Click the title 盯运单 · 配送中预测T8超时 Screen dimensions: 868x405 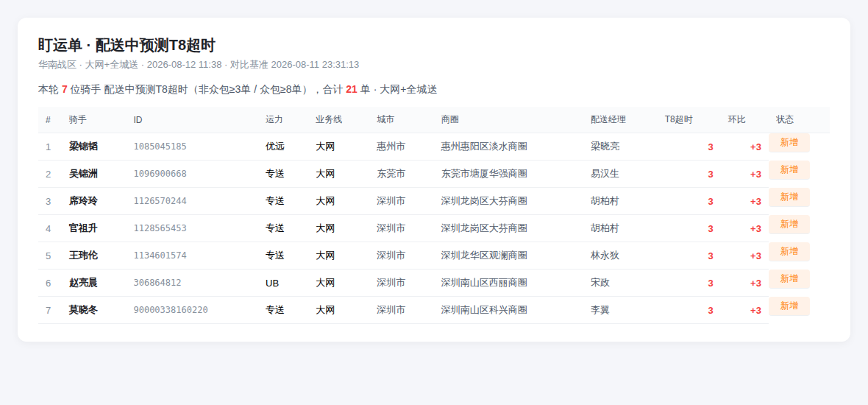[x=127, y=46]
